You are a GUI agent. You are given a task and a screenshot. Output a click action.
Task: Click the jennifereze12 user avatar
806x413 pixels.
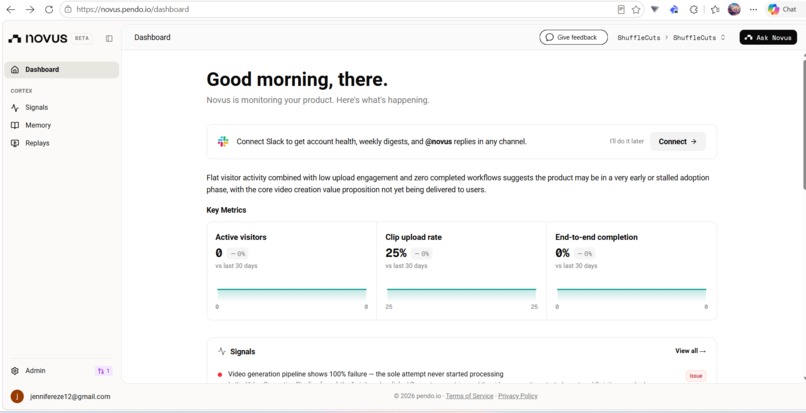tap(17, 396)
